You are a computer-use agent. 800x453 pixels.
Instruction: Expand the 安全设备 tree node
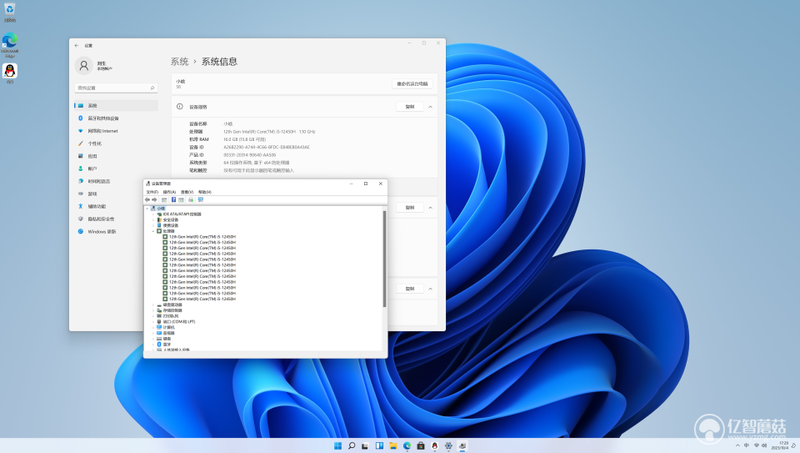[x=153, y=220]
